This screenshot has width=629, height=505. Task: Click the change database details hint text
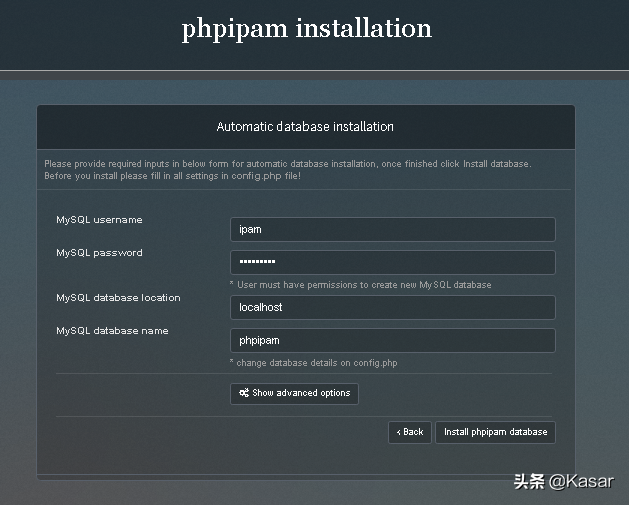coord(313,363)
